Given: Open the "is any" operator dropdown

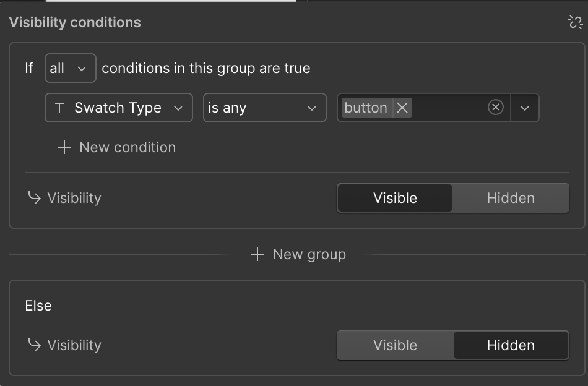Looking at the screenshot, I should (x=264, y=108).
